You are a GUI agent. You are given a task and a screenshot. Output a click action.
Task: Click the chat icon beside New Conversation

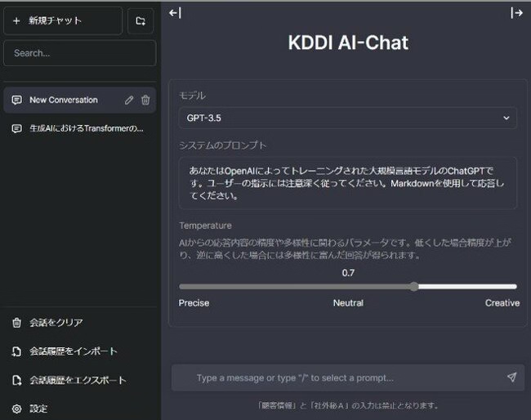point(16,101)
